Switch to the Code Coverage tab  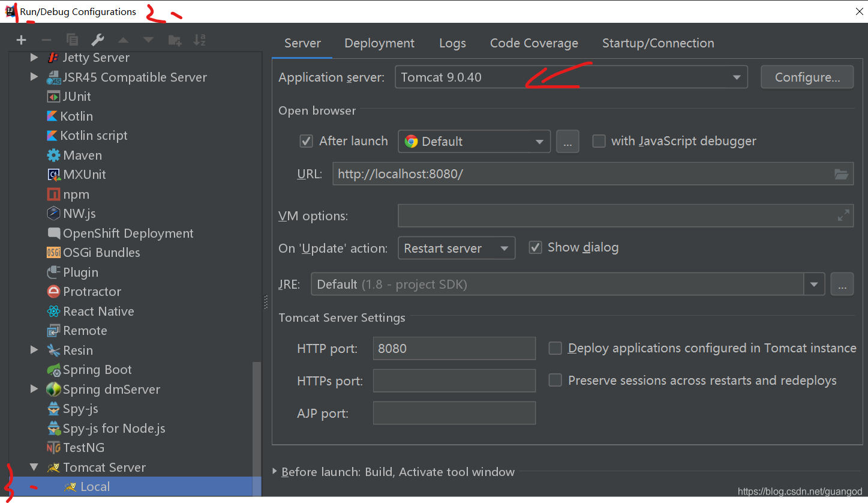point(534,43)
